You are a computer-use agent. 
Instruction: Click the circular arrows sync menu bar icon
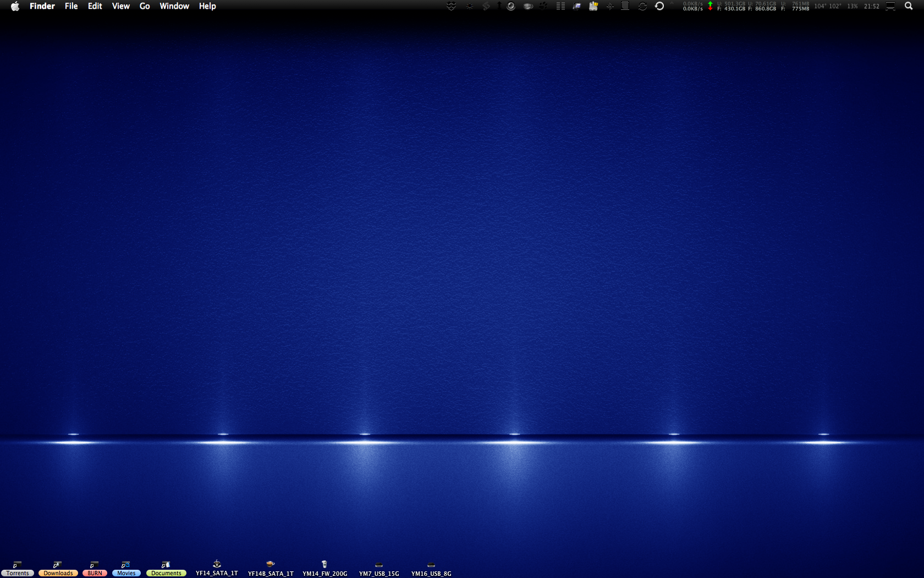click(642, 6)
